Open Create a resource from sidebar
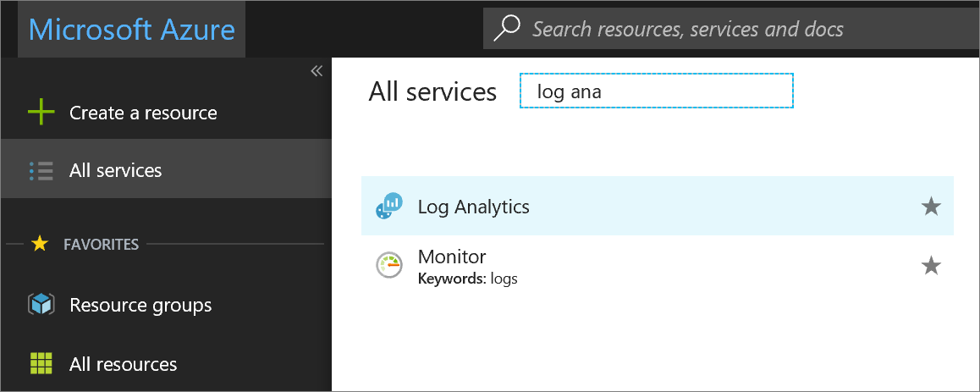 pyautogui.click(x=143, y=113)
